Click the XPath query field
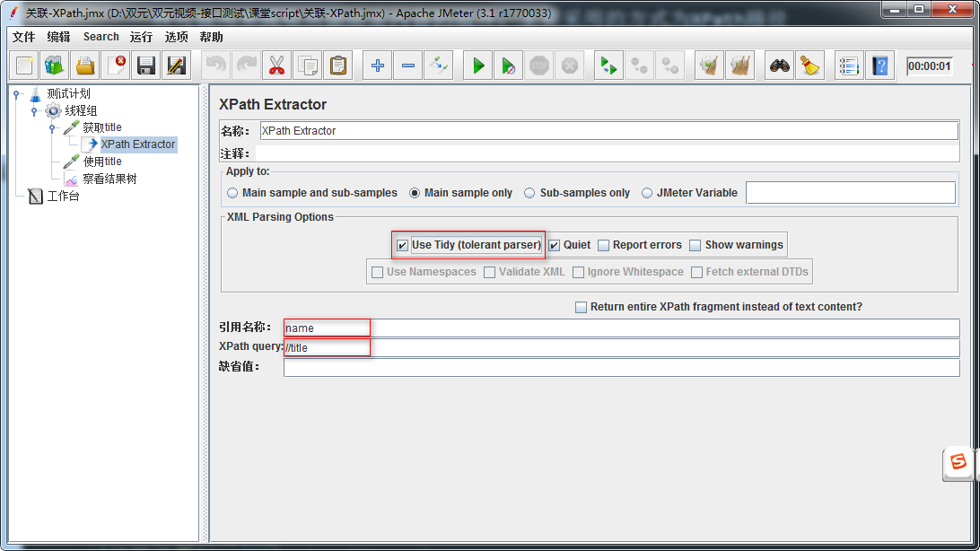 coord(621,348)
